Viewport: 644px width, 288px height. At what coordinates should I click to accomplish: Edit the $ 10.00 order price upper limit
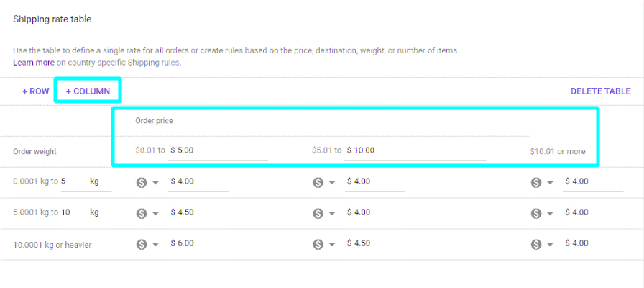coord(415,151)
